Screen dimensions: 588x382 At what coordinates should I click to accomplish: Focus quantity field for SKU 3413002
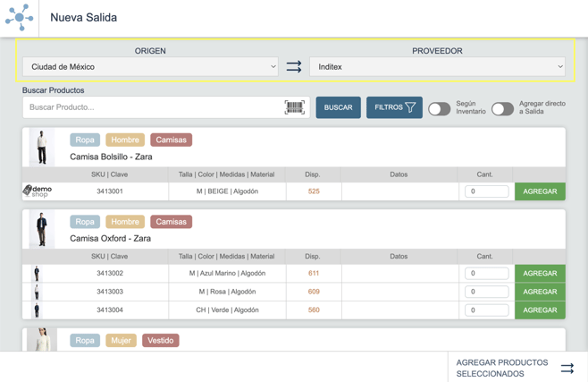pyautogui.click(x=487, y=273)
